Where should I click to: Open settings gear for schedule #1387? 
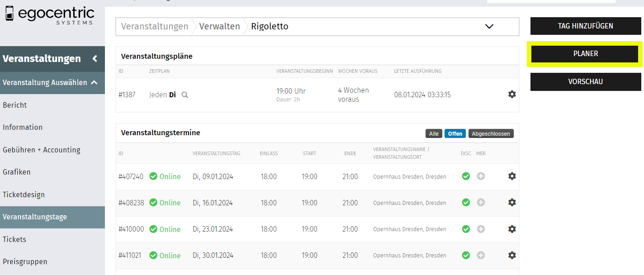511,94
